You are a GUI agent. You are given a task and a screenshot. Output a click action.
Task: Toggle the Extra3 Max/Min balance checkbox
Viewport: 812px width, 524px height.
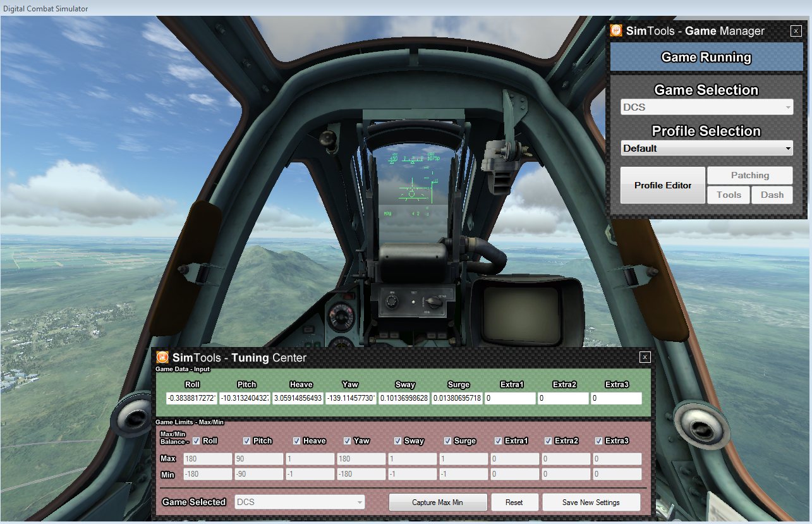click(599, 441)
